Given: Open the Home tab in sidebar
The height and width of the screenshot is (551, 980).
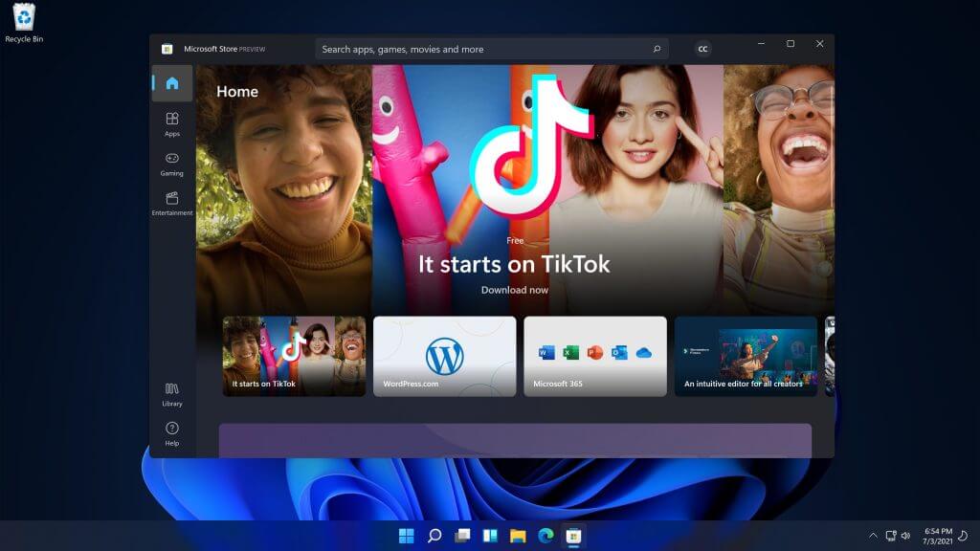Looking at the screenshot, I should (172, 83).
